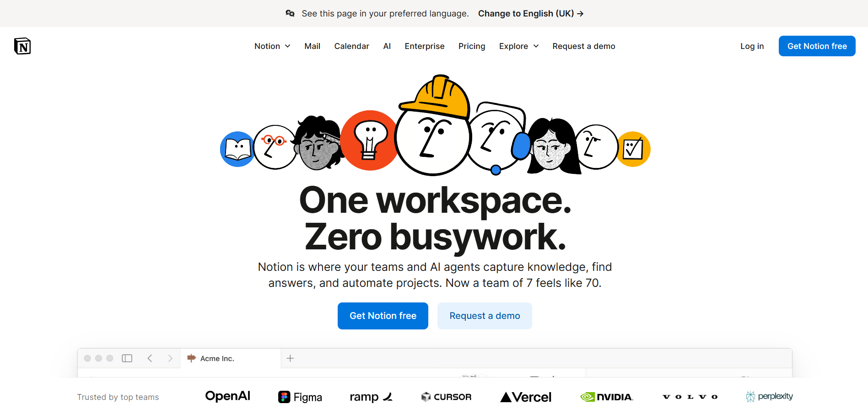Click the Notion logo icon
Image resolution: width=868 pixels, height=415 pixels.
(x=22, y=46)
